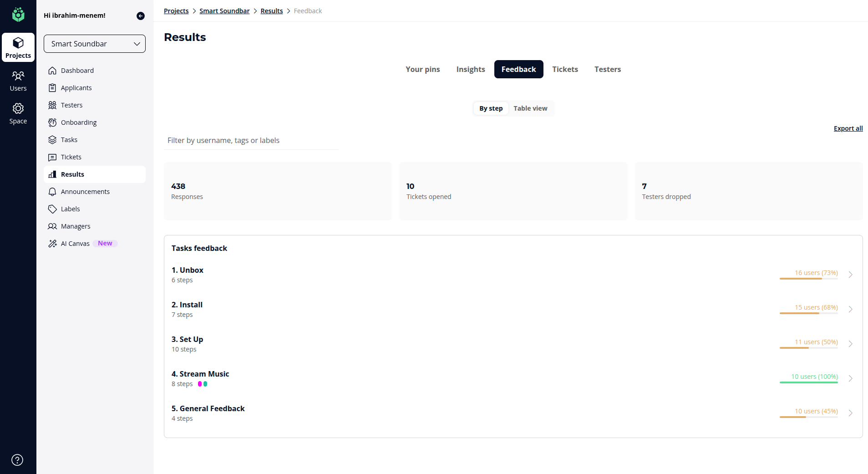
Task: Expand the Set Up task chevron
Action: point(850,344)
